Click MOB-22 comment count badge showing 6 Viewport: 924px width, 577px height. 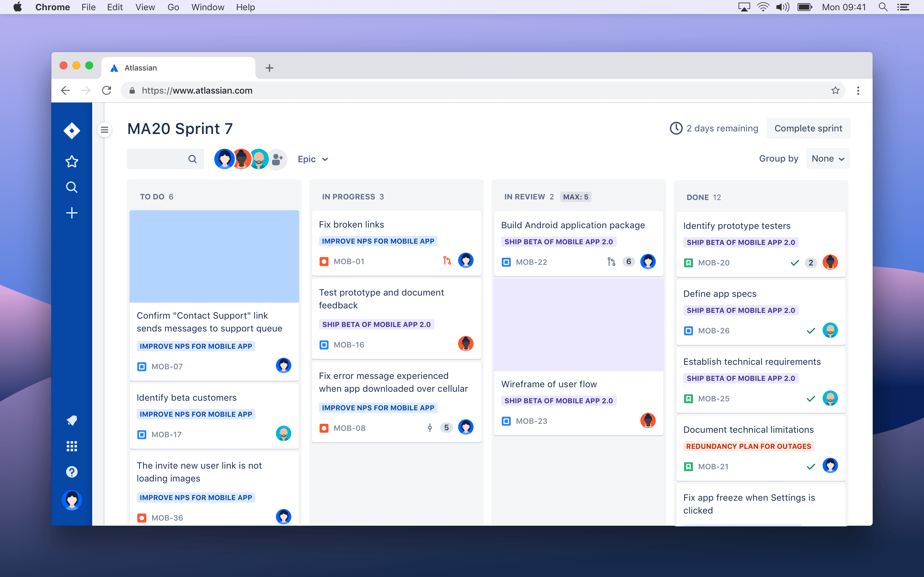click(x=628, y=261)
